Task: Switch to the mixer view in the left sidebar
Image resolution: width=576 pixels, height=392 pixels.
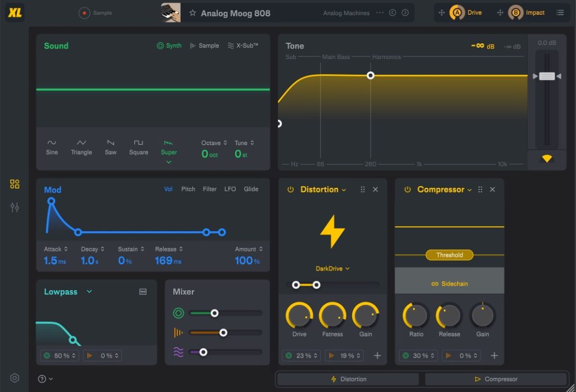Action: [14, 208]
